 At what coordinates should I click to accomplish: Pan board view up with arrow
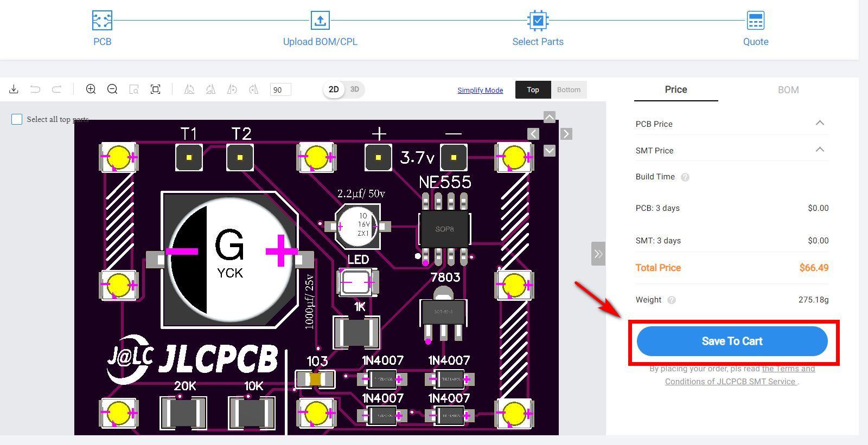coord(550,117)
